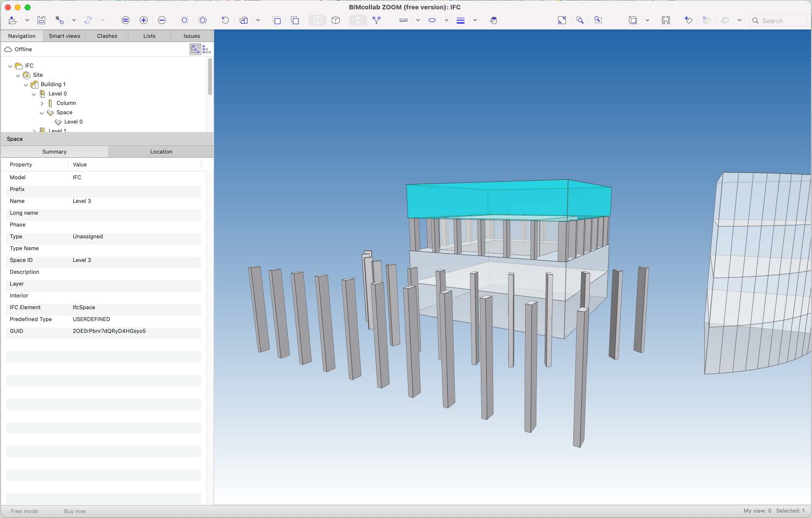Click the cyan Level 3 space volume
Screen dimensions: 812x518
(x=507, y=199)
